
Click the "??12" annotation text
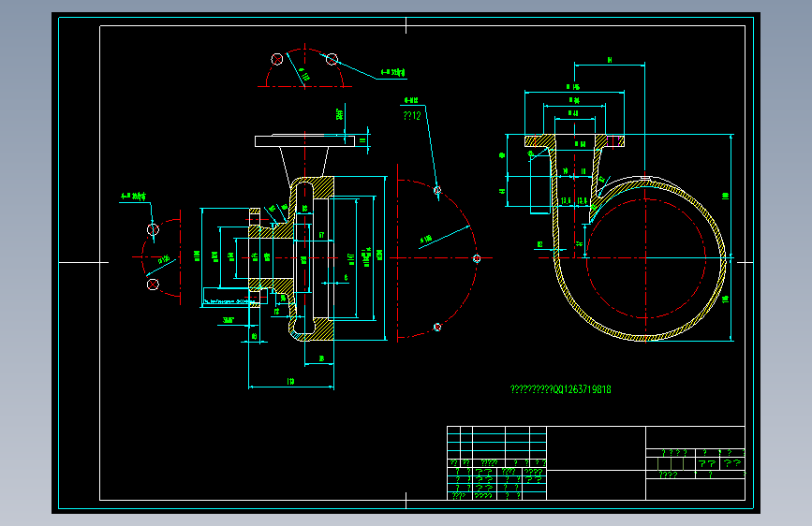[x=412, y=115]
